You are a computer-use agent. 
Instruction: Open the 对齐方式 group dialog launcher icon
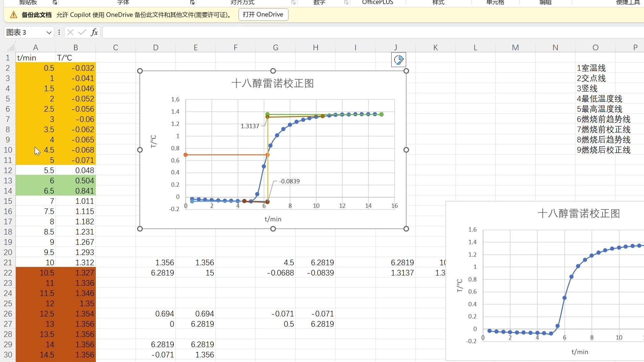coord(293,2)
